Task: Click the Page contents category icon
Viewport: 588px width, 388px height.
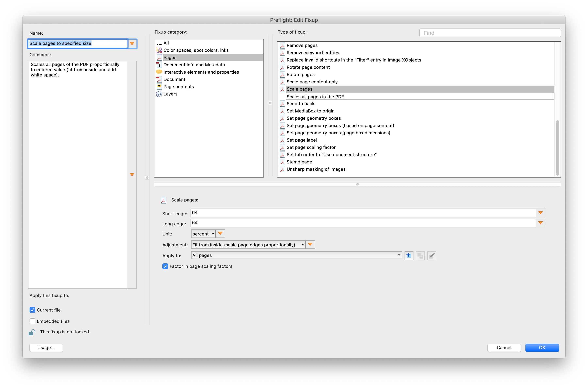Action: 159,87
